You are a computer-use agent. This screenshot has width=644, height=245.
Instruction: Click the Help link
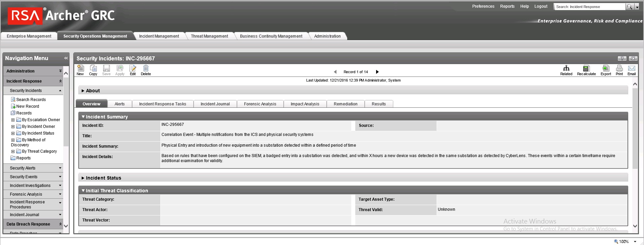pos(524,6)
